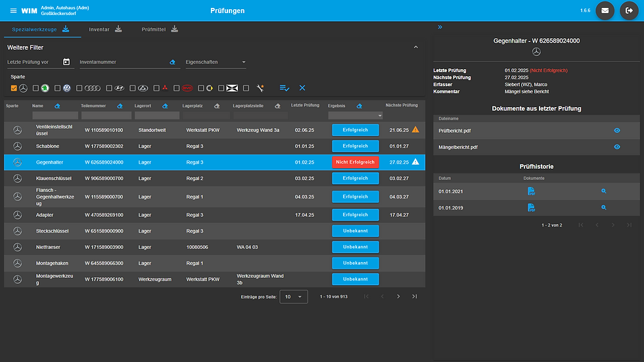Click the logout icon in the header

[629, 11]
